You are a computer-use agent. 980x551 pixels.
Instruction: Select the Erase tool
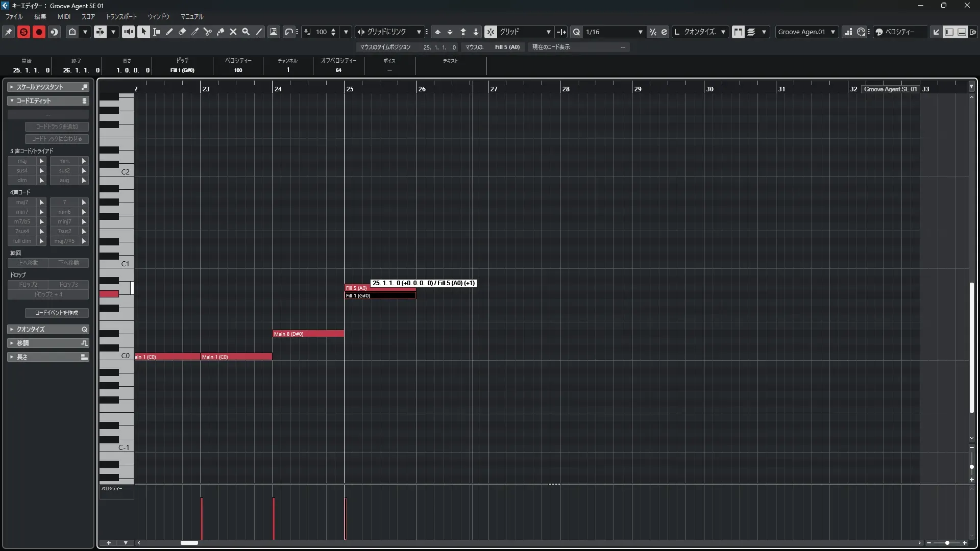pos(182,32)
